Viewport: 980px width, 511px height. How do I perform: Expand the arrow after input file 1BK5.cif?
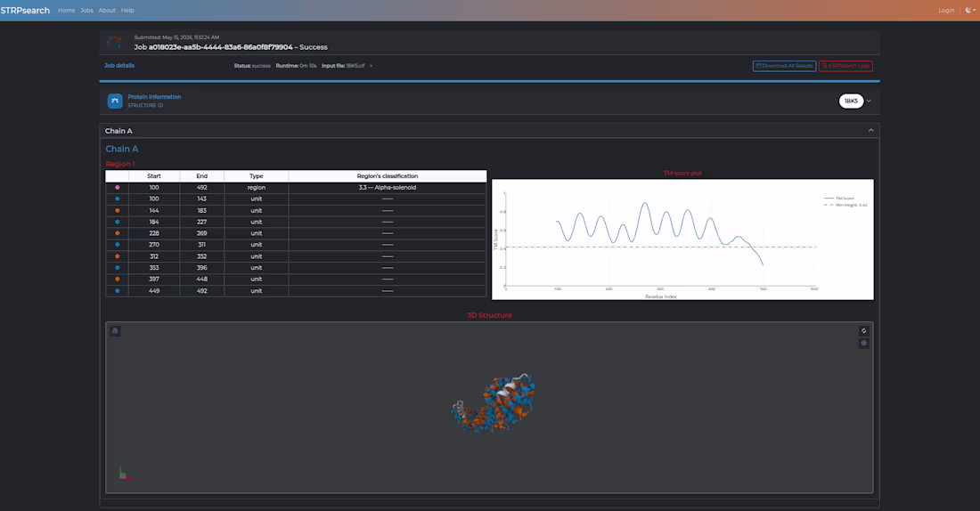tap(372, 66)
